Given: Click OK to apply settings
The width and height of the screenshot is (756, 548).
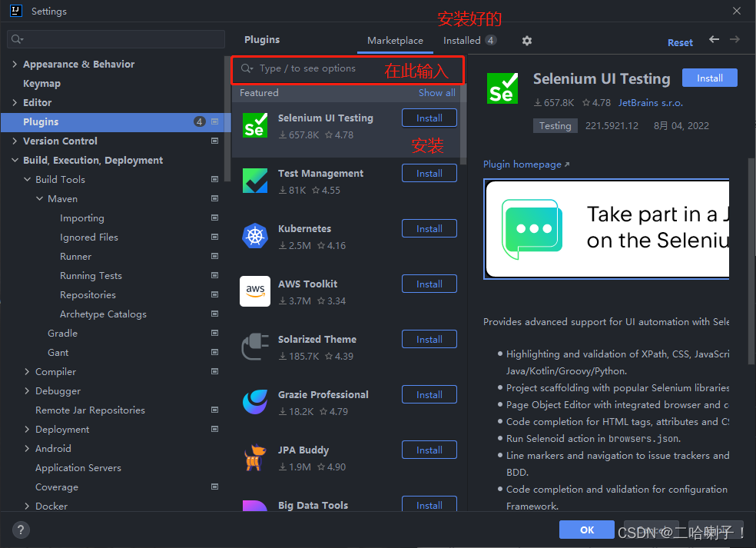Looking at the screenshot, I should coord(587,530).
